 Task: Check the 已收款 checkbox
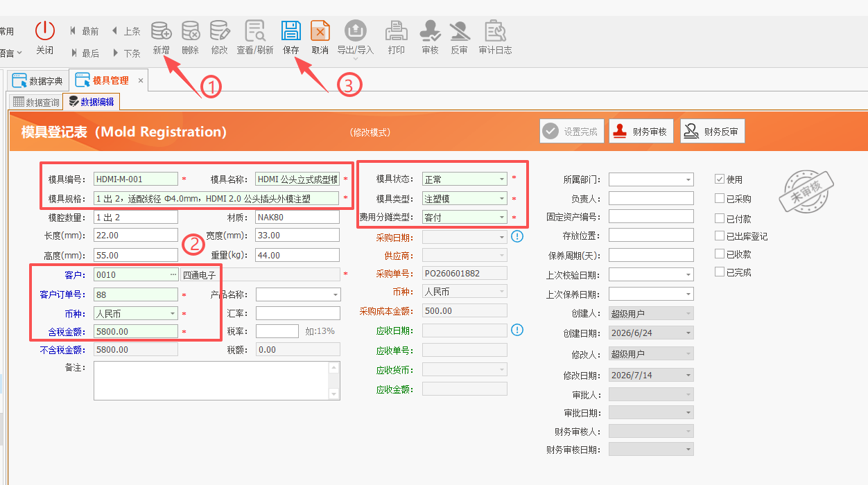coord(720,254)
